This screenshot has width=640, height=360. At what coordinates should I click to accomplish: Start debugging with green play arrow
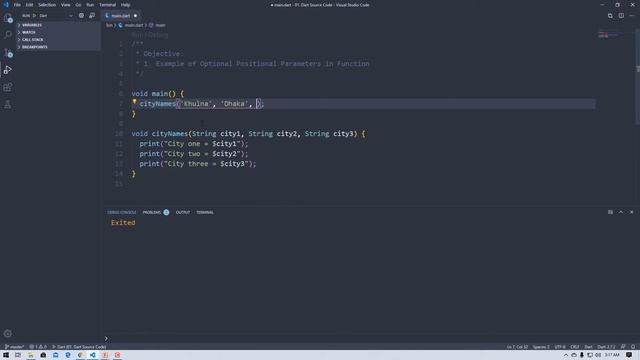34,16
